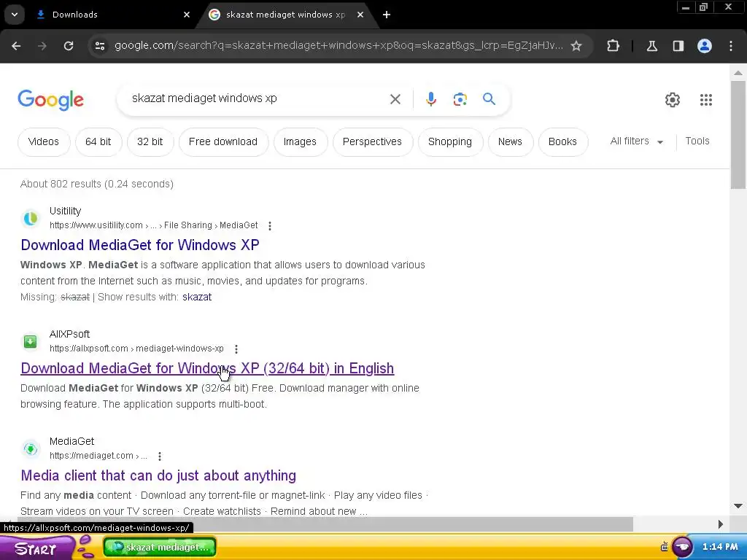Open a new browser tab

coord(387,15)
